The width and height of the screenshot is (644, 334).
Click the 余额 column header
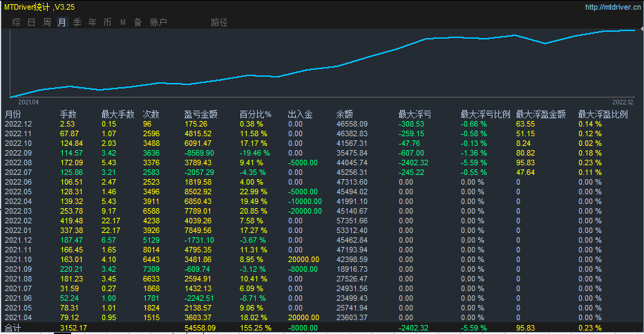pos(345,114)
